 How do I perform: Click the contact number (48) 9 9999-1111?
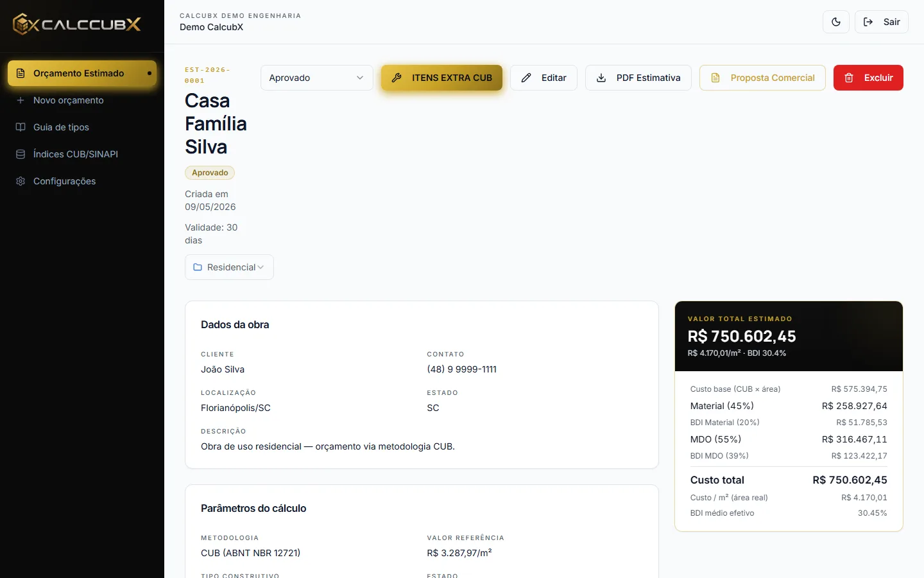462,369
